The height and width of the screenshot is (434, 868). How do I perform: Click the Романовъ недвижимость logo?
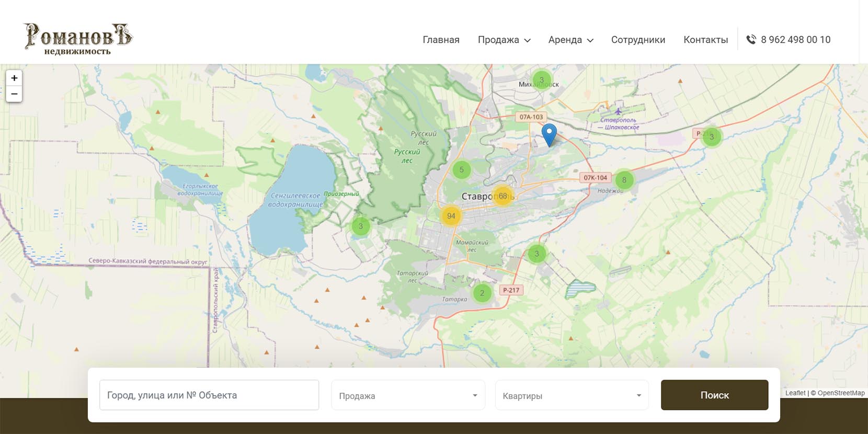78,39
